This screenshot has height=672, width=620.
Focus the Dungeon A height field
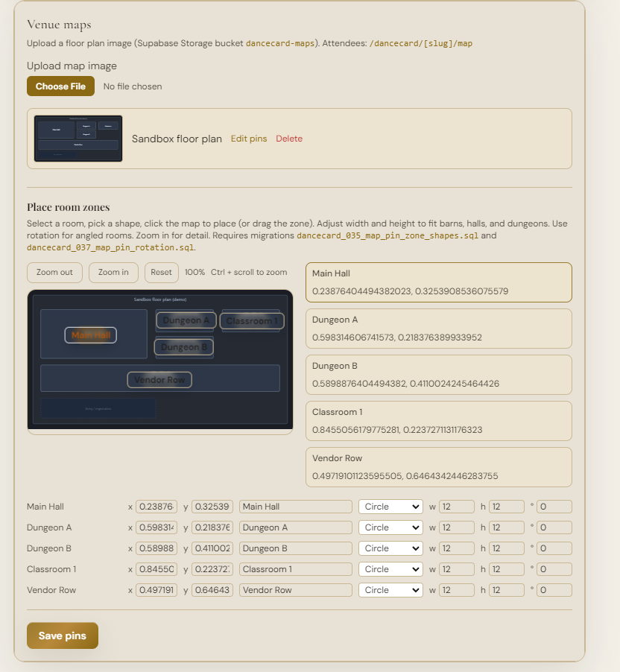(x=507, y=527)
